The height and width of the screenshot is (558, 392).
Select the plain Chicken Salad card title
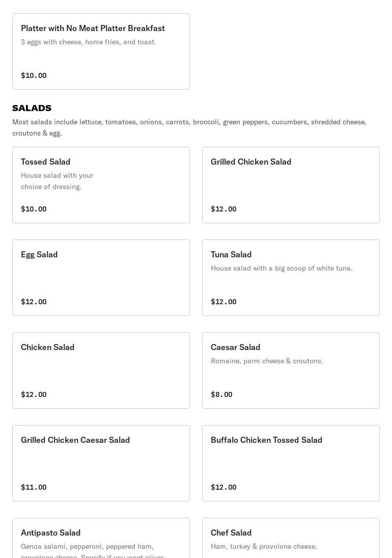pyautogui.click(x=47, y=347)
